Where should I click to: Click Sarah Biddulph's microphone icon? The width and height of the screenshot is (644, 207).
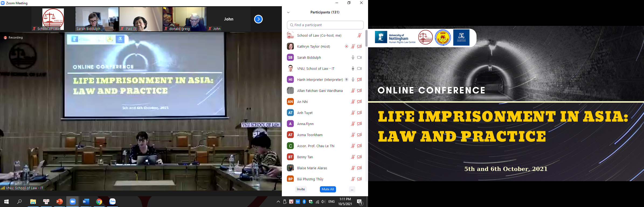click(353, 57)
